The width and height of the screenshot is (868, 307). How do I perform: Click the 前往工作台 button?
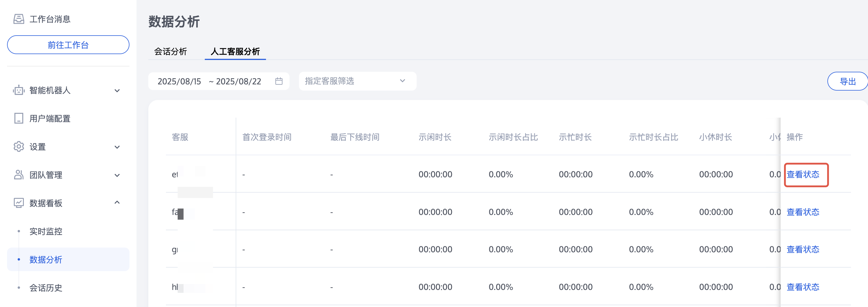pyautogui.click(x=68, y=45)
